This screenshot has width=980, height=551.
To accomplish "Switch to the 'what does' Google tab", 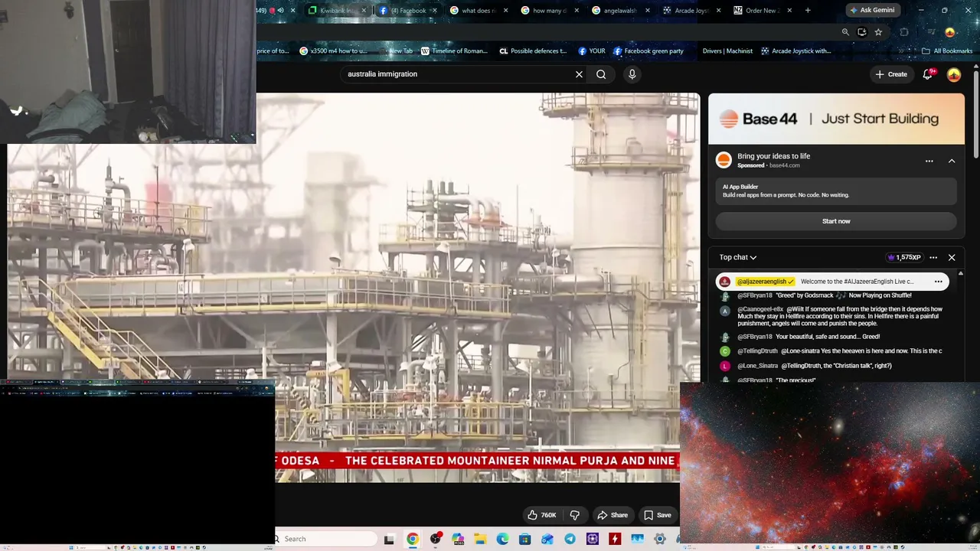I will point(479,11).
